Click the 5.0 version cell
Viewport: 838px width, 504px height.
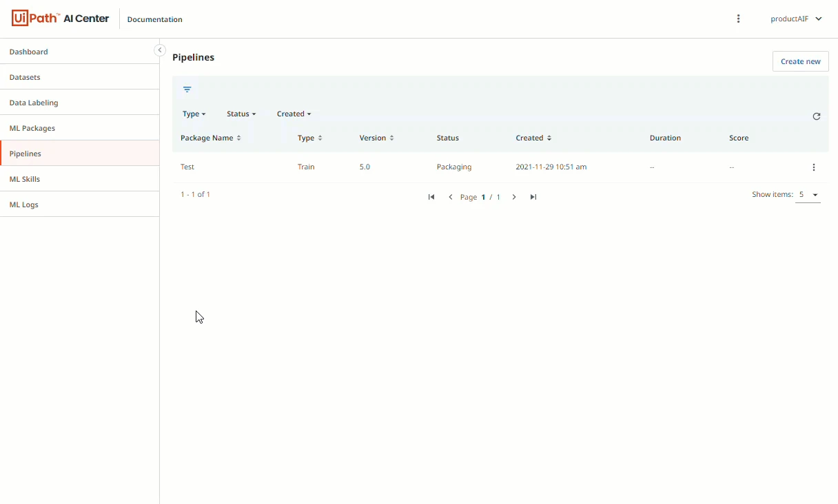pos(365,167)
